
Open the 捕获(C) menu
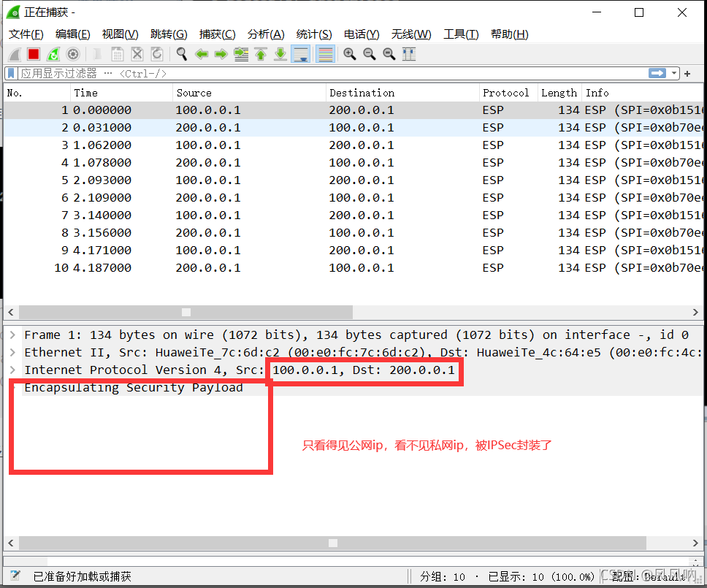click(218, 34)
